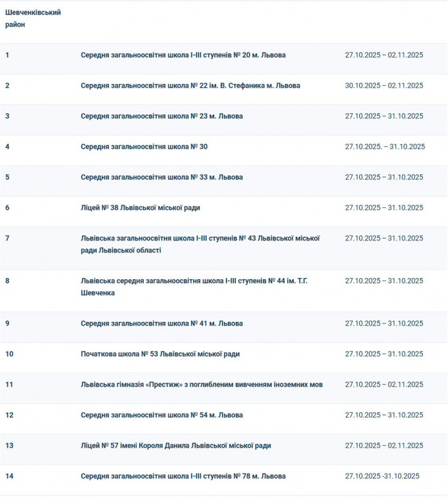Select Львівська гімназія «Престиж» name
448x501 pixels.
tap(201, 385)
